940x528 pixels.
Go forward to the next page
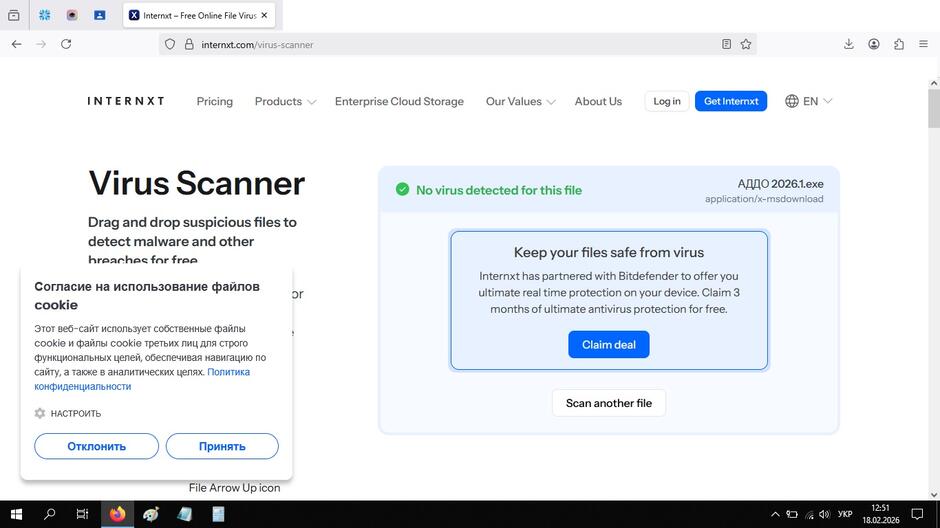pos(41,44)
